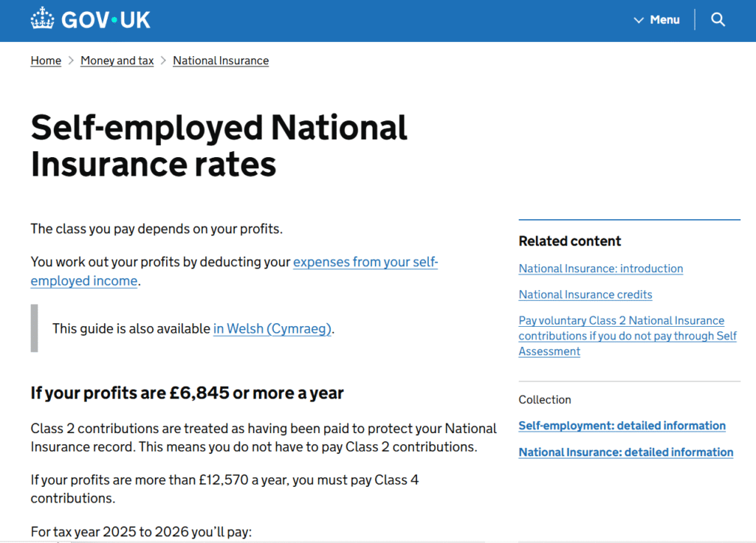The width and height of the screenshot is (756, 543).
Task: Click the profits £6,845 or more heading
Action: click(187, 393)
